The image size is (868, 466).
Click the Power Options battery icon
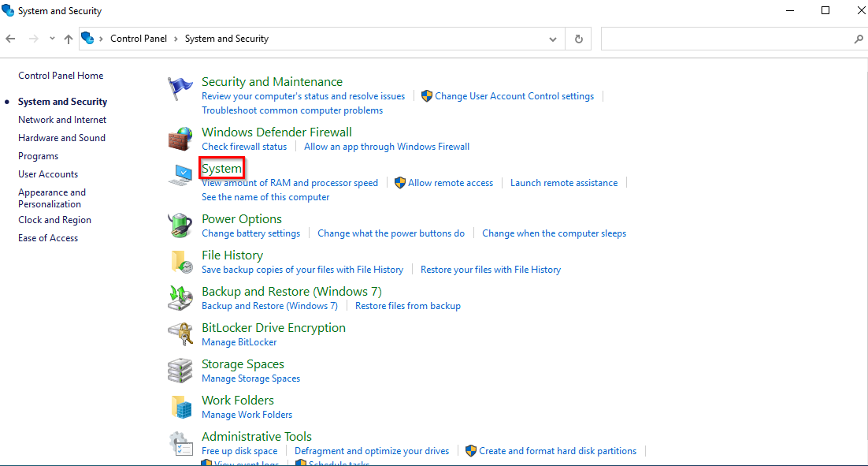(x=180, y=226)
